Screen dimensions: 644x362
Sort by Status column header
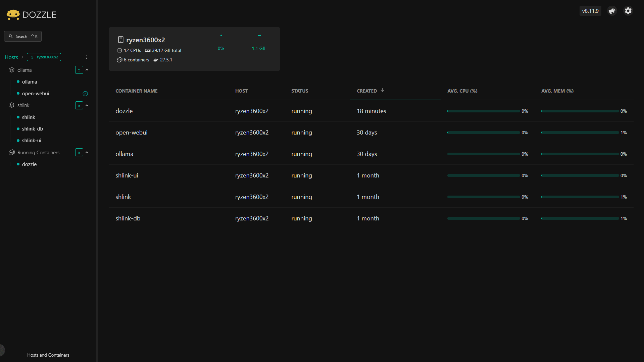[x=300, y=91]
